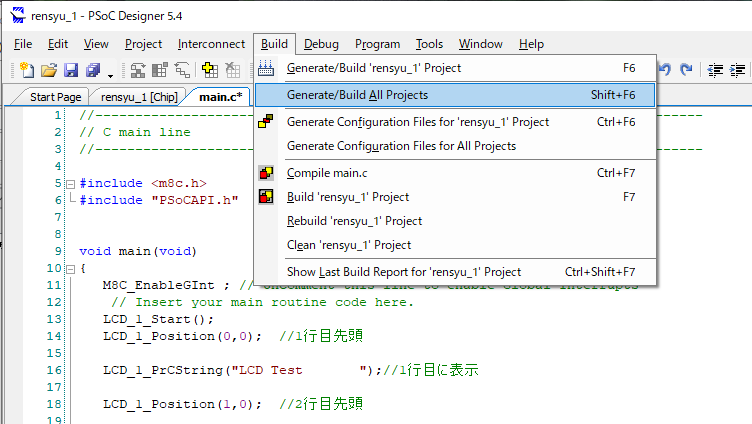Select Generate/Build All Projects
Screen dimensions: 752x424
(x=455, y=95)
